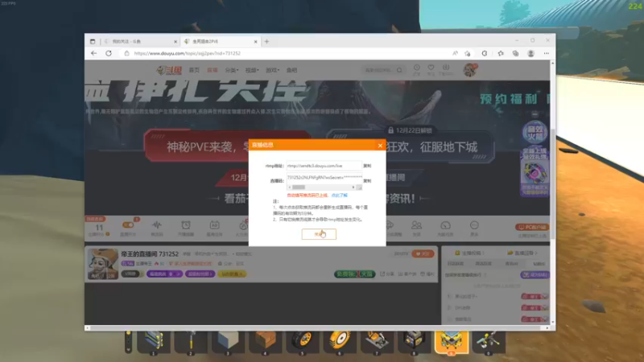Open the read aloud icon in address bar
Viewport: 644px width, 362px height.
click(455, 53)
